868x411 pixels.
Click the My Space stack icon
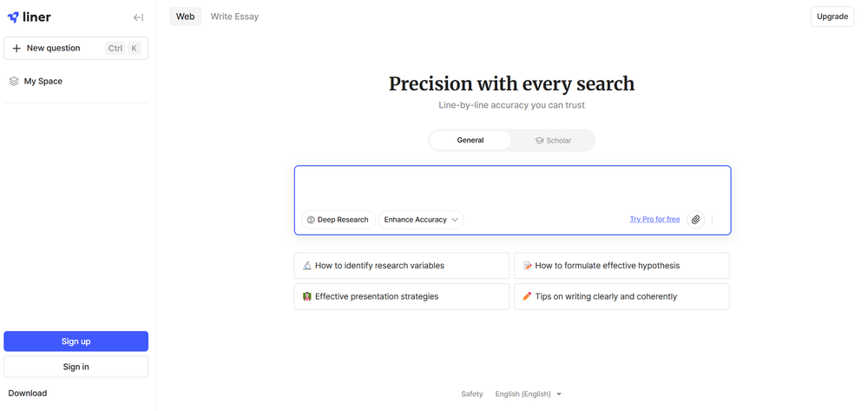14,81
